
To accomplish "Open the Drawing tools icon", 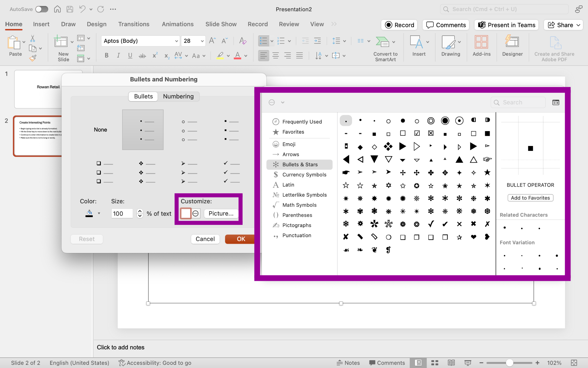I will tap(448, 42).
